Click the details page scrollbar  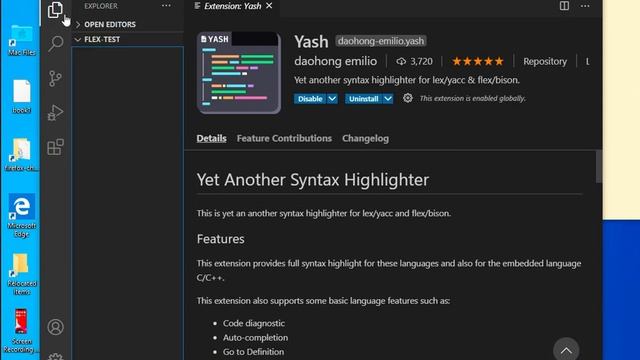coord(599,167)
